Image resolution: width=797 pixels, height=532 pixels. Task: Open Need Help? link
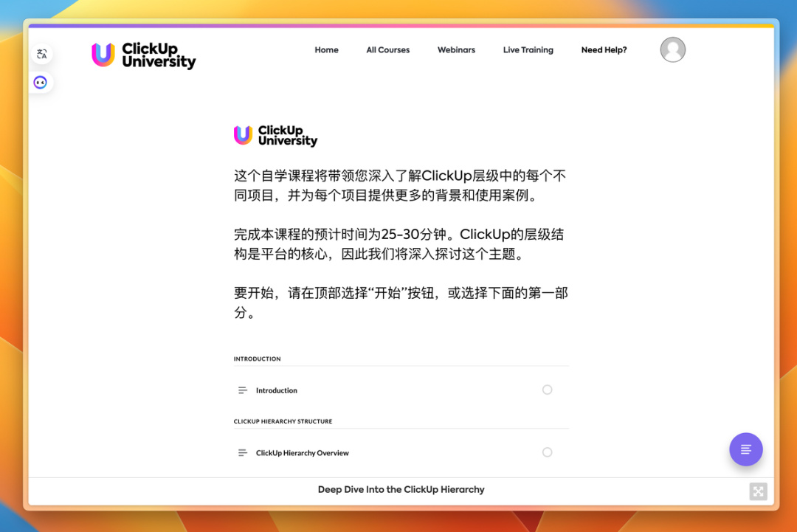pos(604,49)
